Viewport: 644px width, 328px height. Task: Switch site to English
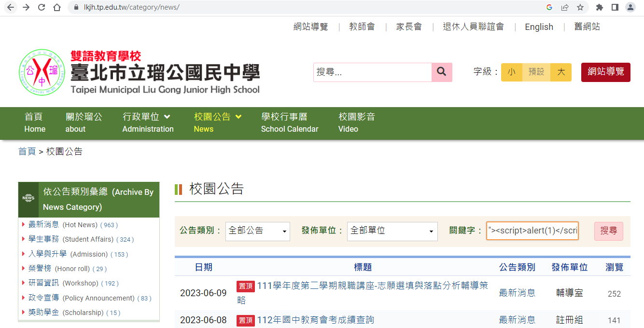tap(539, 27)
